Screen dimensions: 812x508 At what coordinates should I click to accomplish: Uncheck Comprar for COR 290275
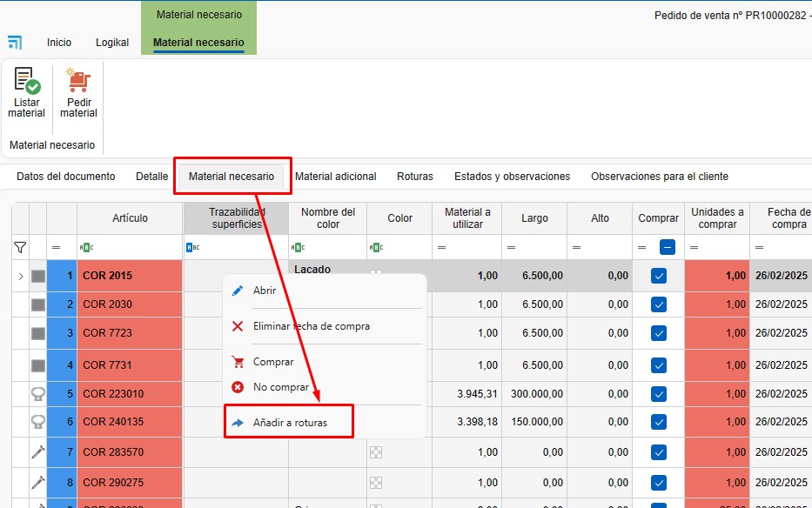coord(659,483)
